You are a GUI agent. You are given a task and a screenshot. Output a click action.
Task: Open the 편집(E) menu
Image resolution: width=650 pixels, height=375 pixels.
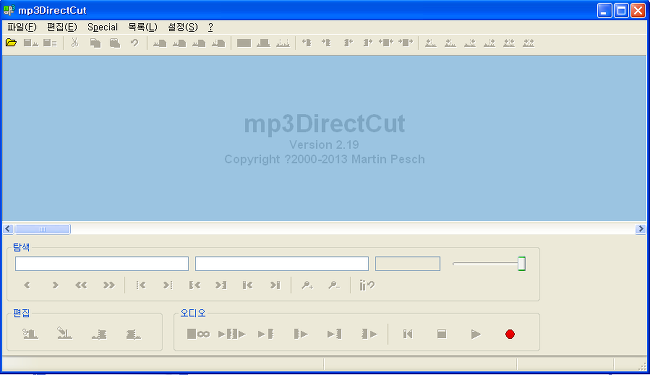pos(62,27)
